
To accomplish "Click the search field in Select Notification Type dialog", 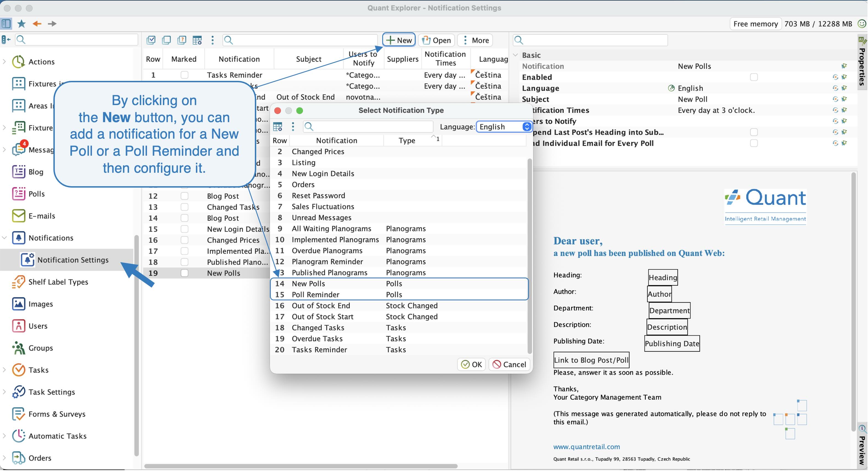I will tap(368, 127).
